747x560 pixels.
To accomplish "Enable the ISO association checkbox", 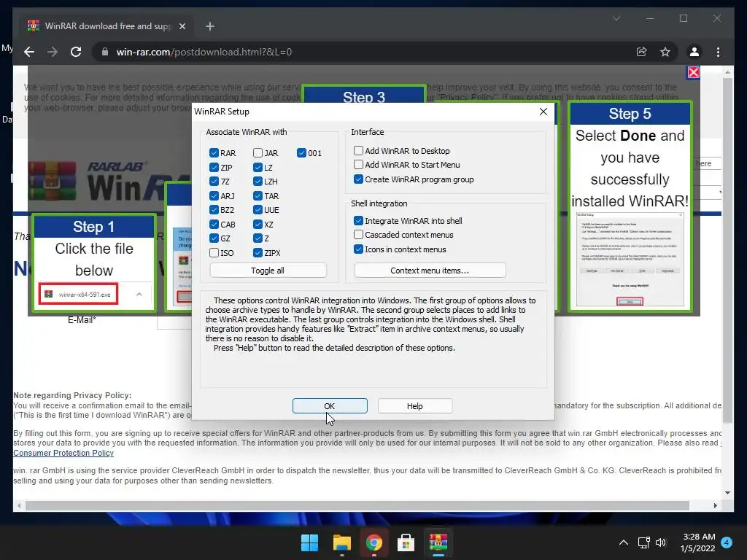I will click(214, 253).
